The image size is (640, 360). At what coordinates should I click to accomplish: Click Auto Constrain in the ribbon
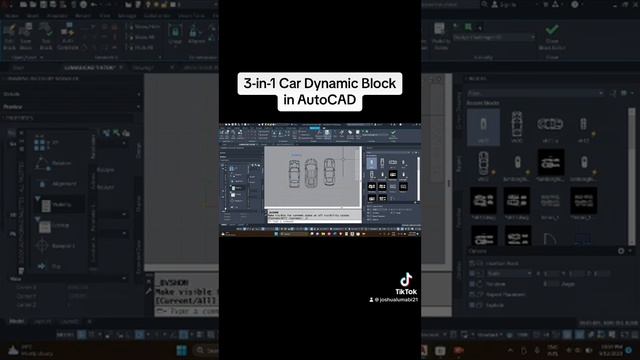67,36
